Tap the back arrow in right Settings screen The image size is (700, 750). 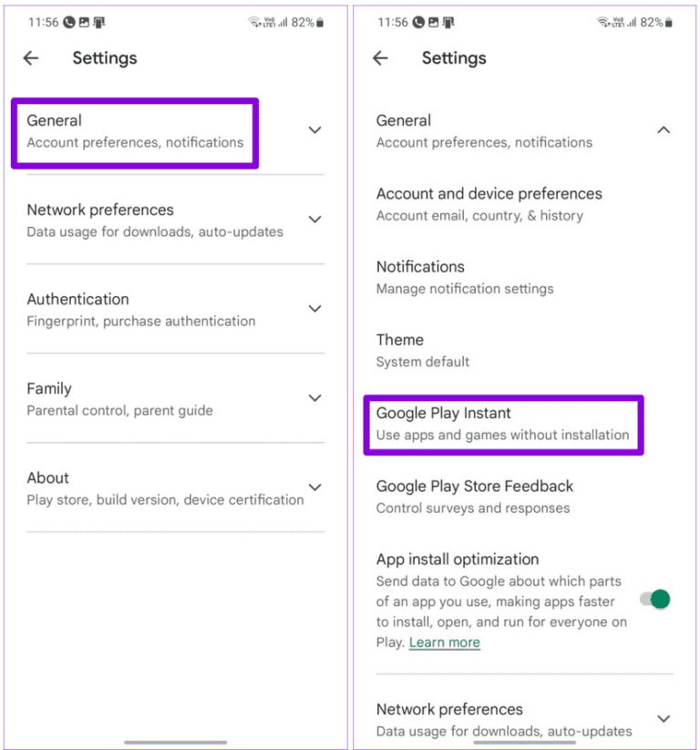click(380, 58)
